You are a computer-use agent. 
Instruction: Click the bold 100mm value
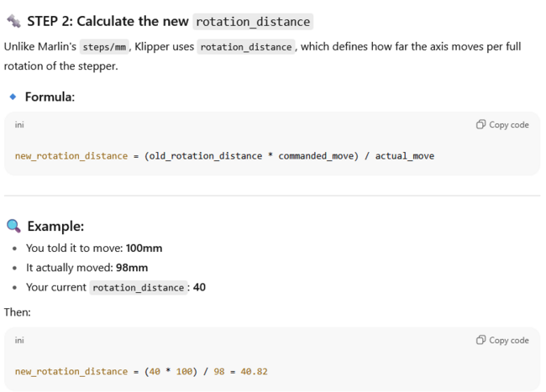click(x=144, y=248)
